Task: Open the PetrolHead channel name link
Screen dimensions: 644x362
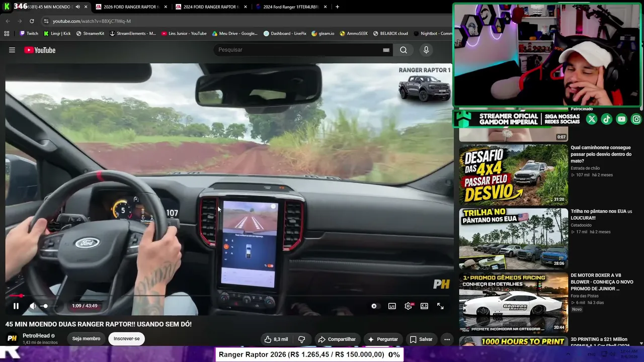Action: click(x=36, y=336)
